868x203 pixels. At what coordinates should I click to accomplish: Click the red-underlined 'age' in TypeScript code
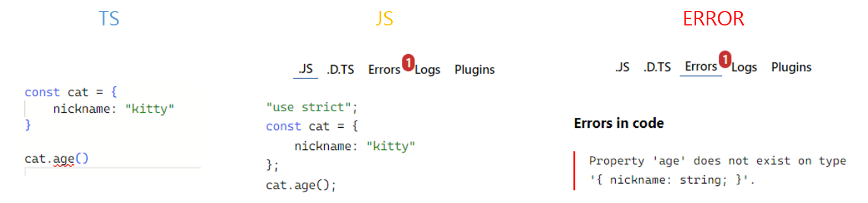[x=64, y=159]
